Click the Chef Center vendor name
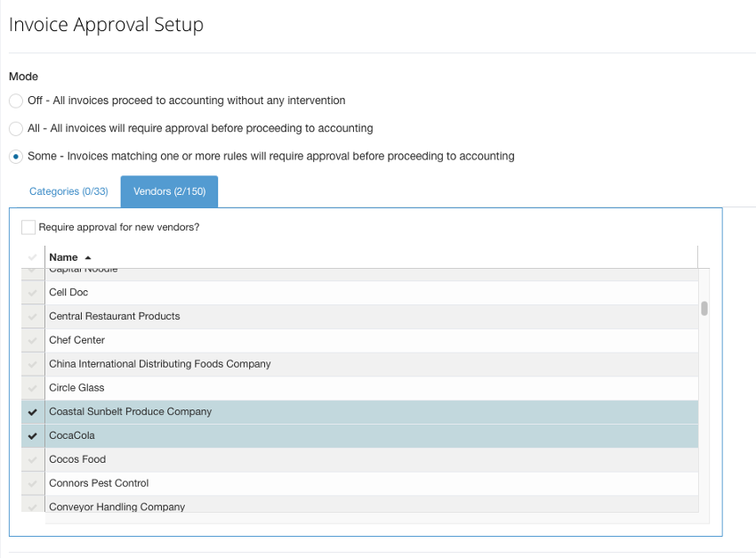Screen dimensions: 756x559 pos(76,340)
